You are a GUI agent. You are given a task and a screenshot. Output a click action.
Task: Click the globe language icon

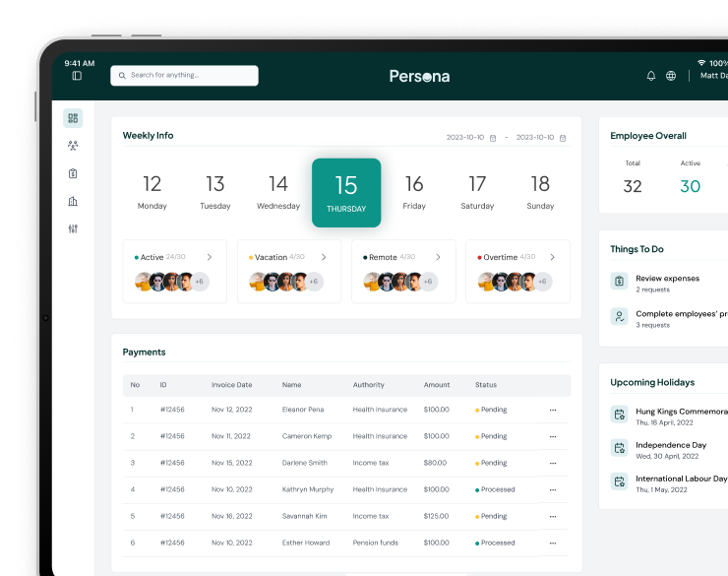(x=671, y=76)
